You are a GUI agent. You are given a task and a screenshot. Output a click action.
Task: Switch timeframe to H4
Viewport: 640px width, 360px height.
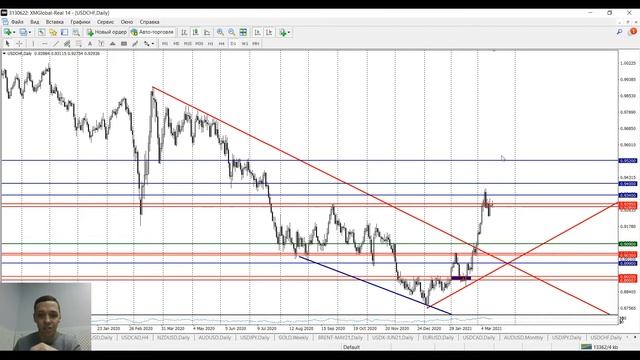[222, 43]
